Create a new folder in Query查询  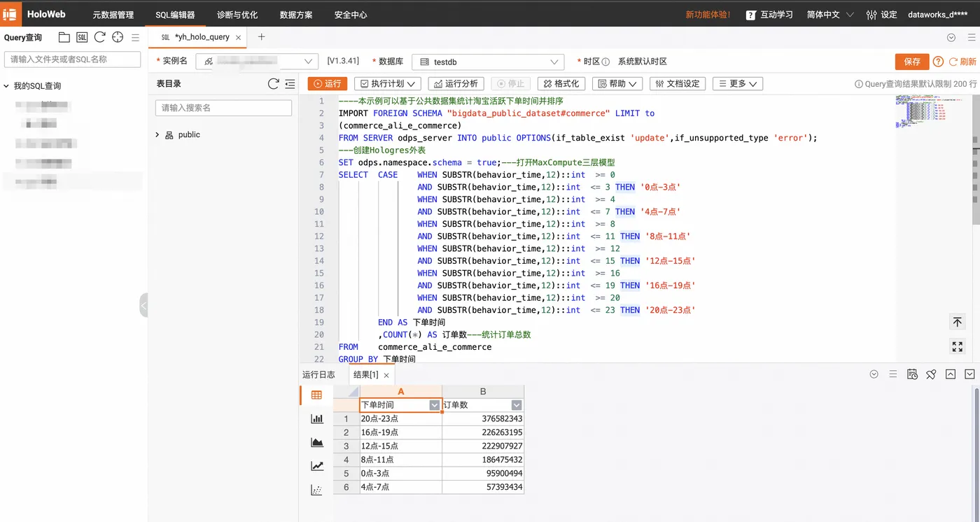[x=64, y=37]
